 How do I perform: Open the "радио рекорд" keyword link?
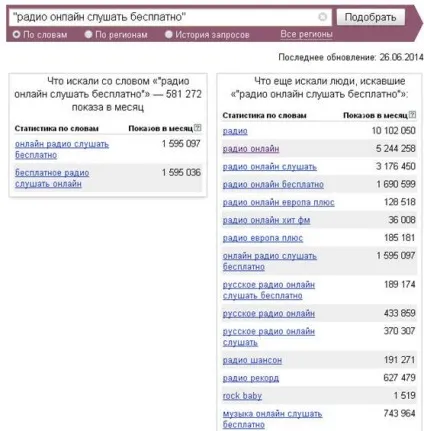click(251, 378)
